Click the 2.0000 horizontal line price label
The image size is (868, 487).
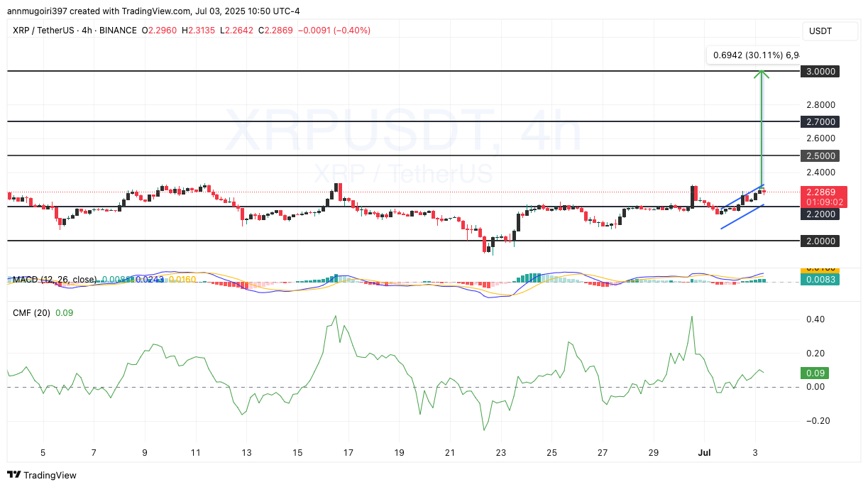[x=820, y=241]
